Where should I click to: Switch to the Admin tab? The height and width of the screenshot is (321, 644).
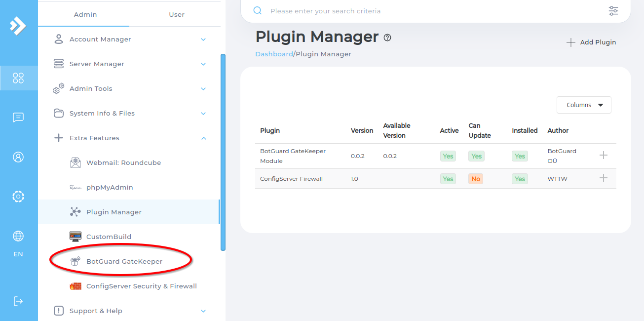(85, 14)
